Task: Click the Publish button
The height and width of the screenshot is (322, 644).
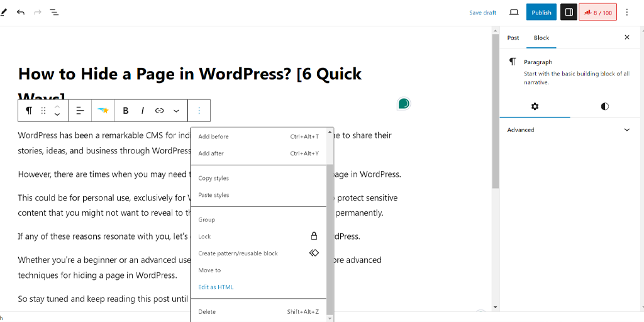Action: [541, 13]
